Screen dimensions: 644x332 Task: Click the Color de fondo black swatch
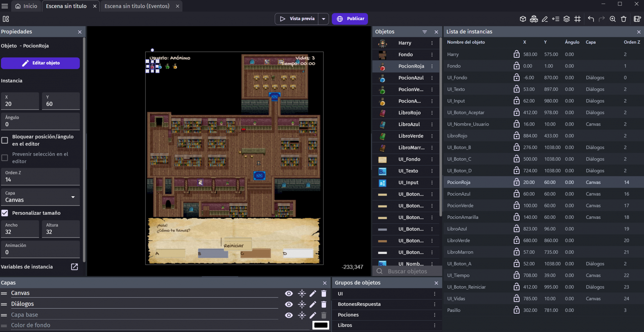320,325
